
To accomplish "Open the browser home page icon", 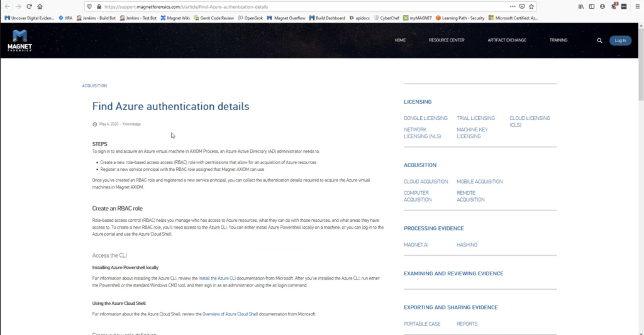I will click(x=40, y=6).
